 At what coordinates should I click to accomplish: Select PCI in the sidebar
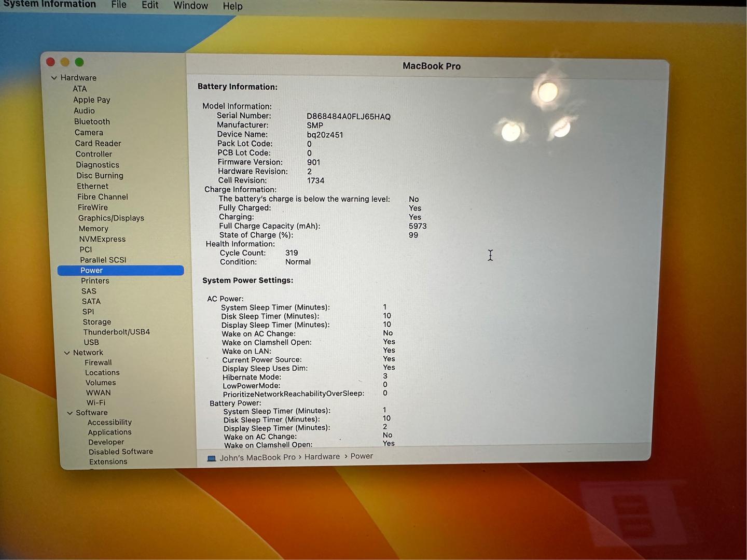(x=86, y=249)
